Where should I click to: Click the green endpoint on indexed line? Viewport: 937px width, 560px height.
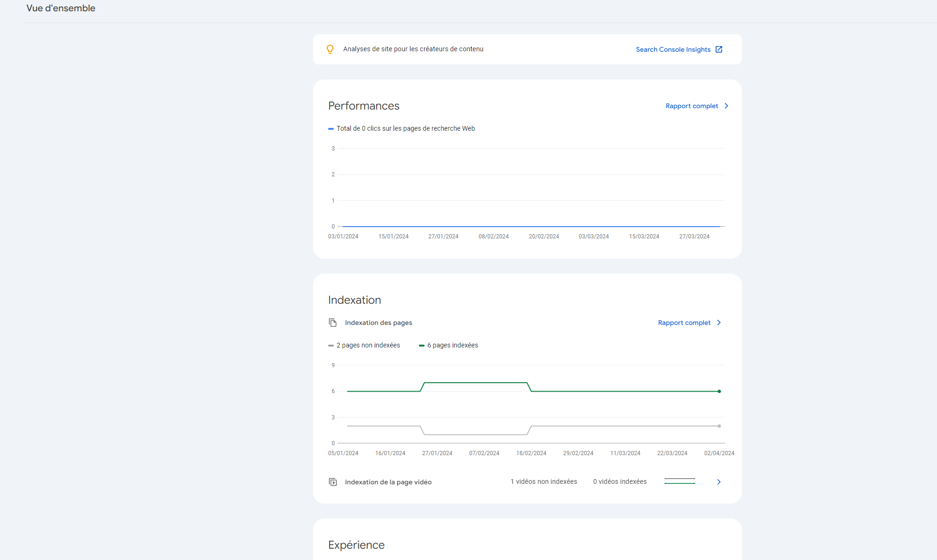pos(719,391)
